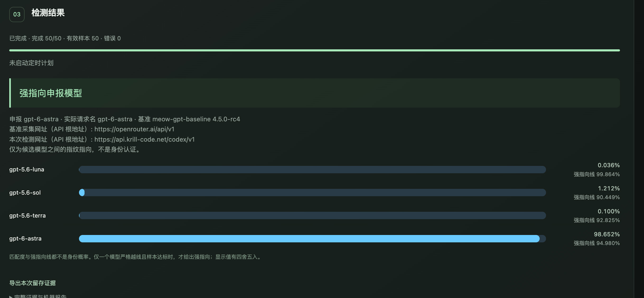644x298 pixels.
Task: Click the gpt-5.6-terra match bar
Action: click(312, 215)
